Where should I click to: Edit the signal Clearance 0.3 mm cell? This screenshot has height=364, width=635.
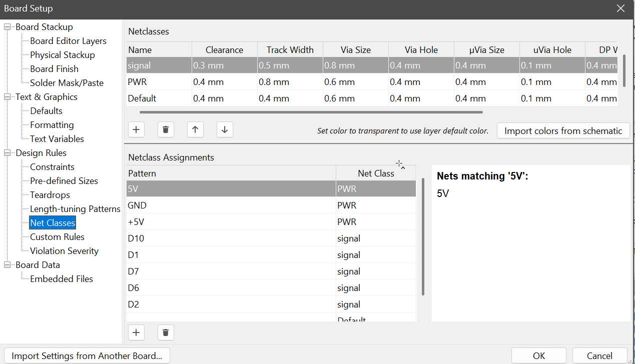[224, 65]
